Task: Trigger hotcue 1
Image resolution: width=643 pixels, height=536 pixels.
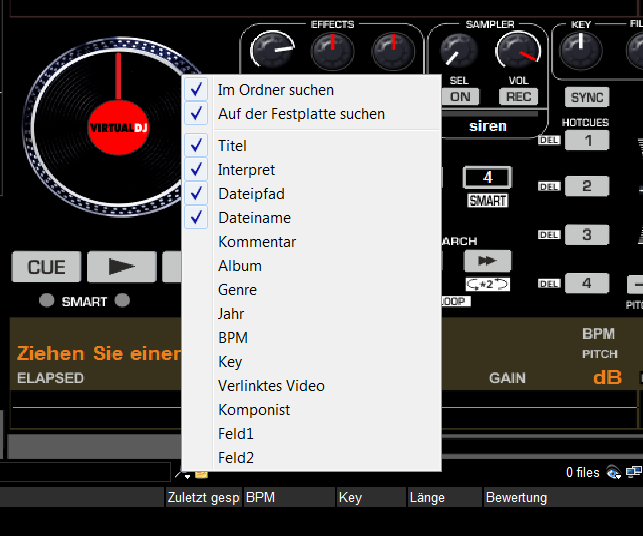Action: 587,140
